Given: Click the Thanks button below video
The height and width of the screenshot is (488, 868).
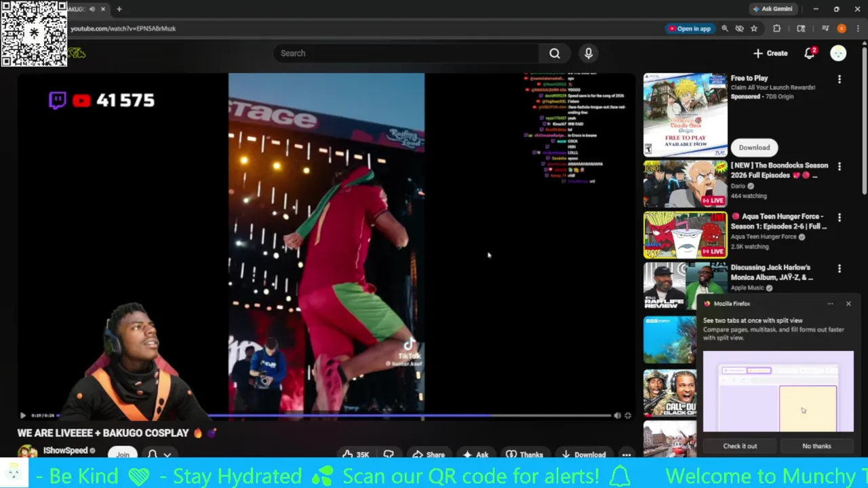Looking at the screenshot, I should [524, 454].
